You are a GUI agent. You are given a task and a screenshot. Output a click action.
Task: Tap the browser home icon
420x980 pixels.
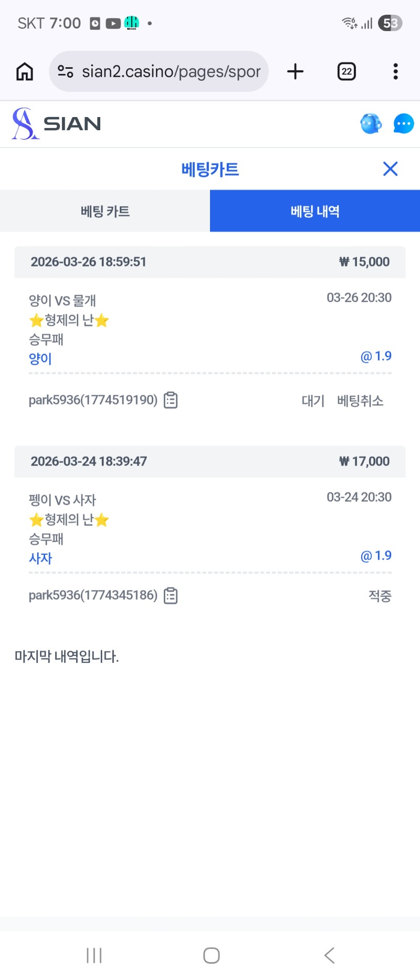point(25,71)
